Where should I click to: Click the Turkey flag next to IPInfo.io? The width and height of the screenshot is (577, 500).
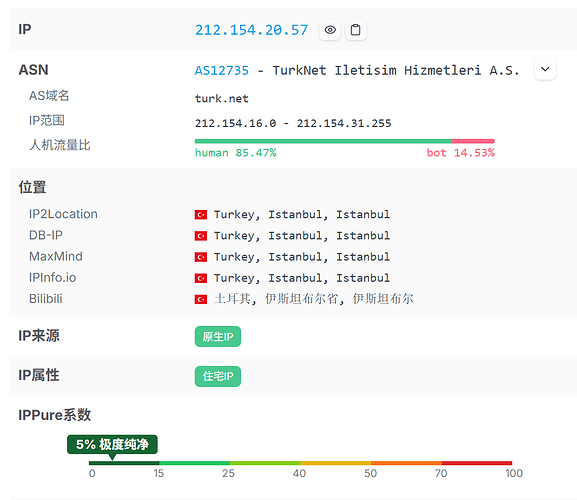point(201,278)
